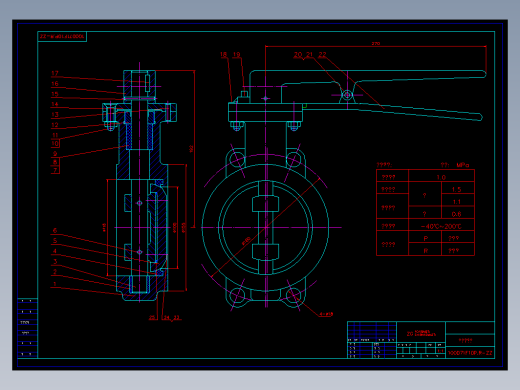Select the boxed part number 10 label
520x390 pixels.
[x=55, y=144]
